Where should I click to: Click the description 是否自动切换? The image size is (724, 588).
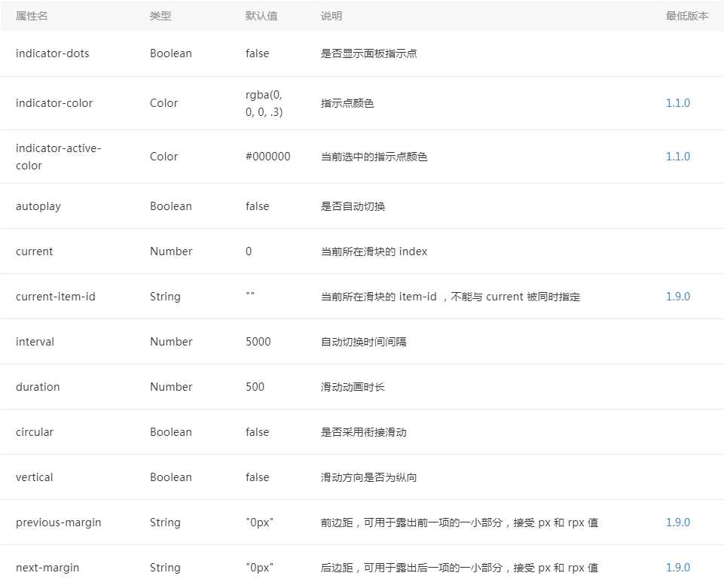coord(353,206)
